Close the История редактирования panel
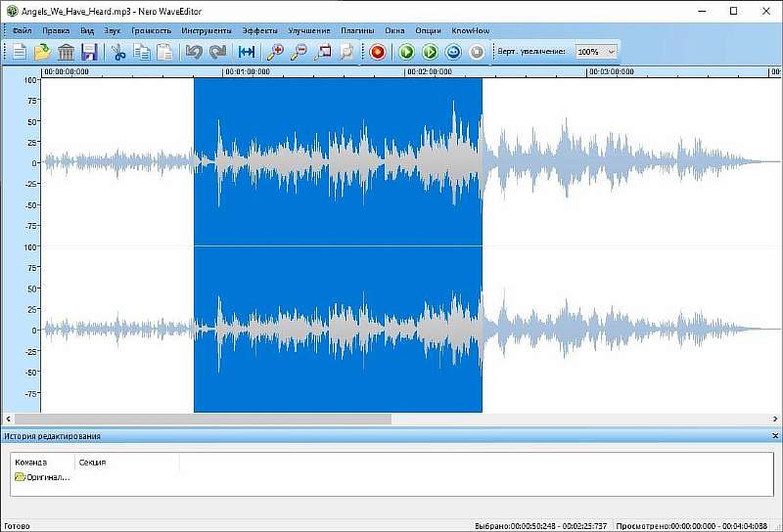The image size is (783, 532). pos(775,436)
